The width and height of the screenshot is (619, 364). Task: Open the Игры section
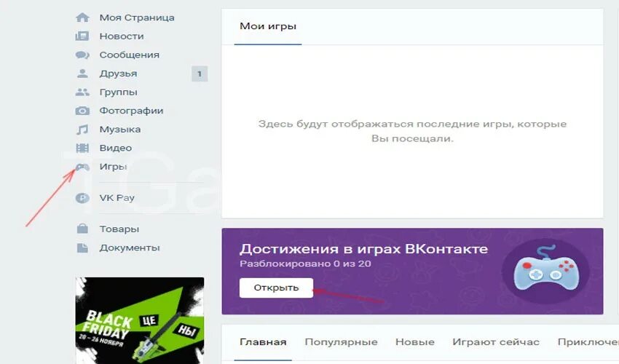(x=114, y=167)
